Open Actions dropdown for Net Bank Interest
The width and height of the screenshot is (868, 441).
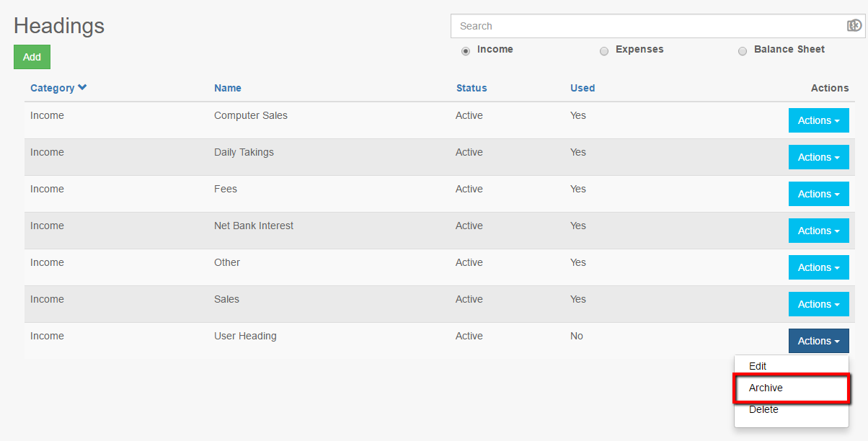click(x=818, y=231)
